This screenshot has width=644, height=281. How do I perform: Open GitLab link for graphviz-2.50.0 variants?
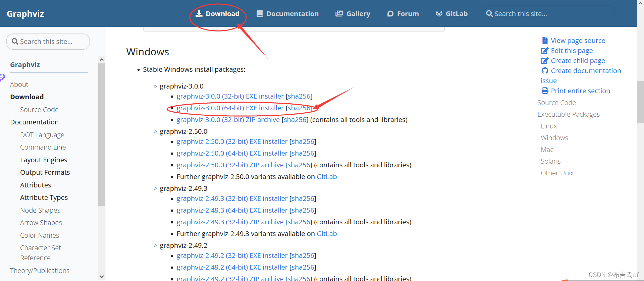coord(327,177)
